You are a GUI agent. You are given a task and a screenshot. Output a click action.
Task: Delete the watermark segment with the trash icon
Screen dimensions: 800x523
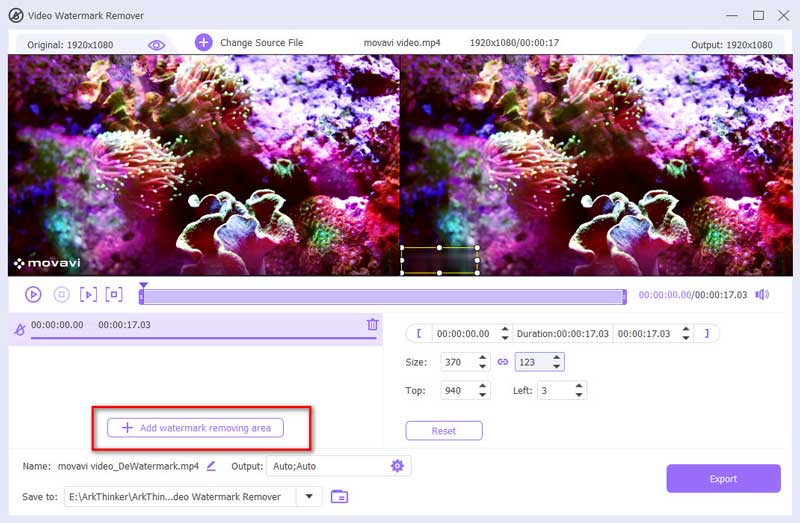pyautogui.click(x=372, y=324)
